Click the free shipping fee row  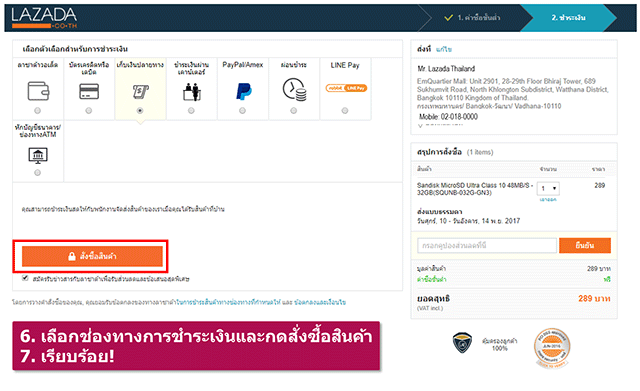click(x=513, y=280)
